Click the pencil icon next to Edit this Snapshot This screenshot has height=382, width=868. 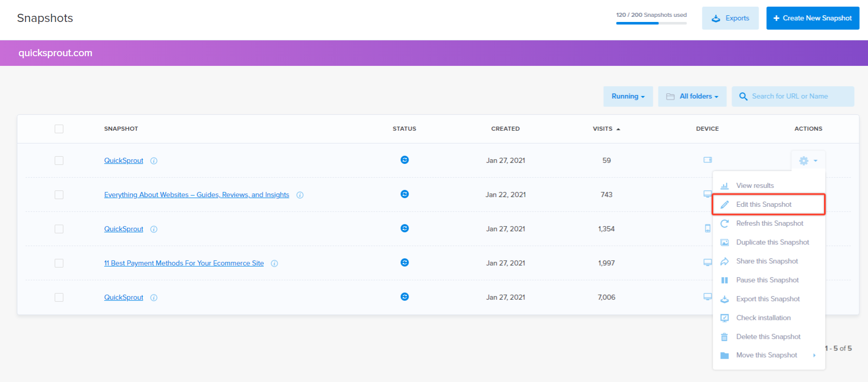724,205
